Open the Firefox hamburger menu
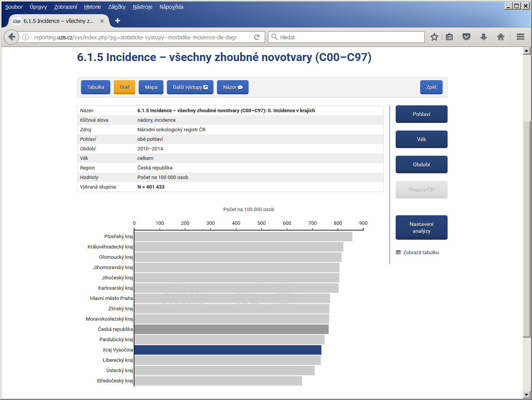This screenshot has width=532, height=400. (x=520, y=37)
